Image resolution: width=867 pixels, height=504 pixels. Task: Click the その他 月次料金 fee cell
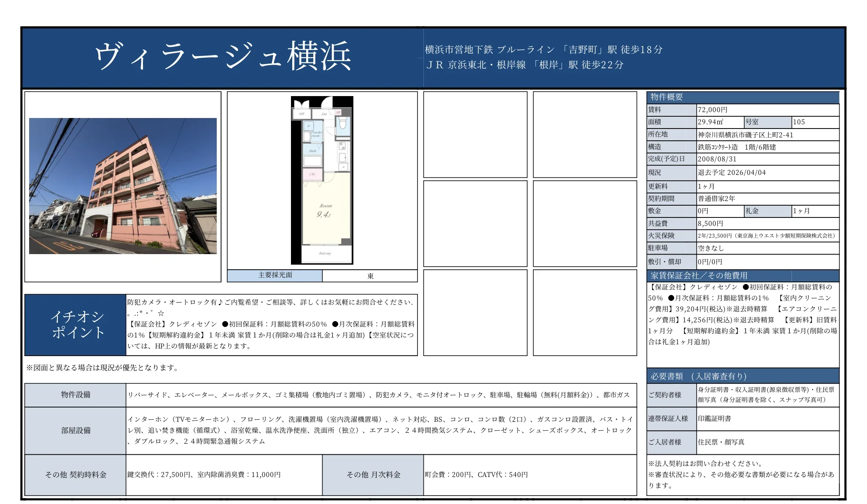pyautogui.click(x=373, y=474)
